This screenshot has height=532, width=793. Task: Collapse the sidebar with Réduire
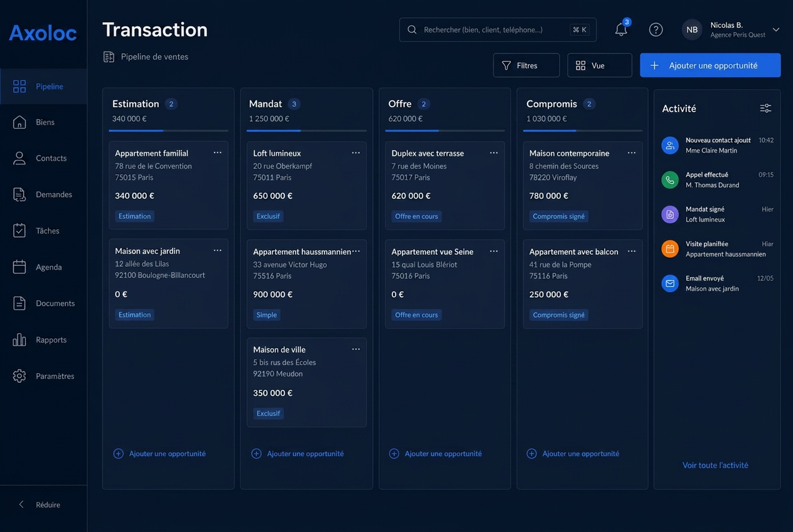40,504
